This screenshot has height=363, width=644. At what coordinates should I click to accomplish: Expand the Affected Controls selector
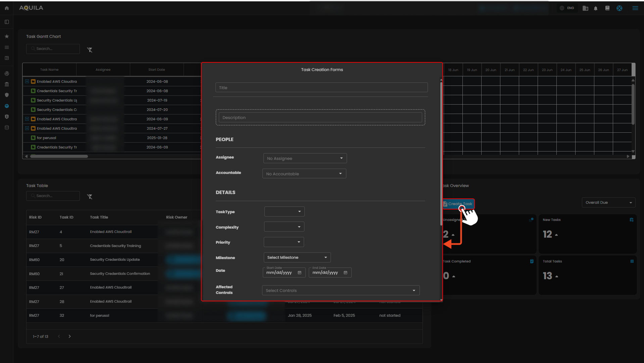340,290
